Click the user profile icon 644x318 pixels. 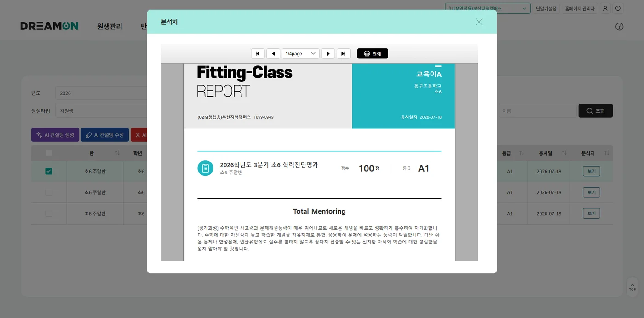point(605,8)
